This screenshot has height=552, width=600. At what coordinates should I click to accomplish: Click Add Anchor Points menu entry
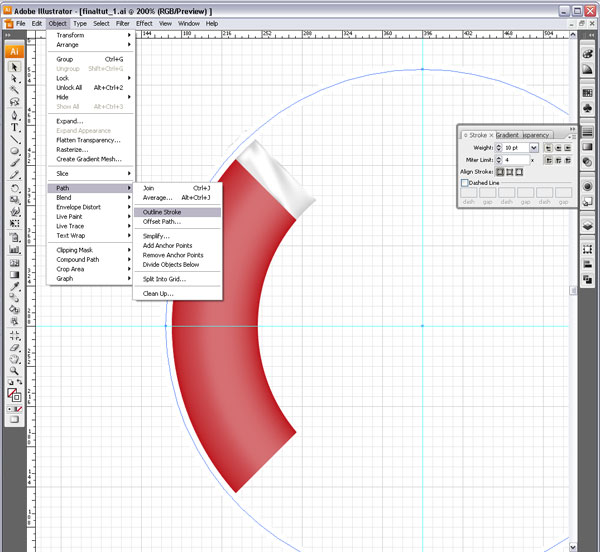(178, 246)
